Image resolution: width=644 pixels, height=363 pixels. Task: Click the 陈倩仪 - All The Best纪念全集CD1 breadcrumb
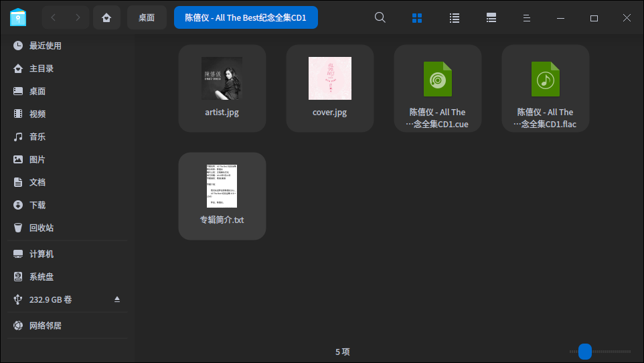point(246,17)
